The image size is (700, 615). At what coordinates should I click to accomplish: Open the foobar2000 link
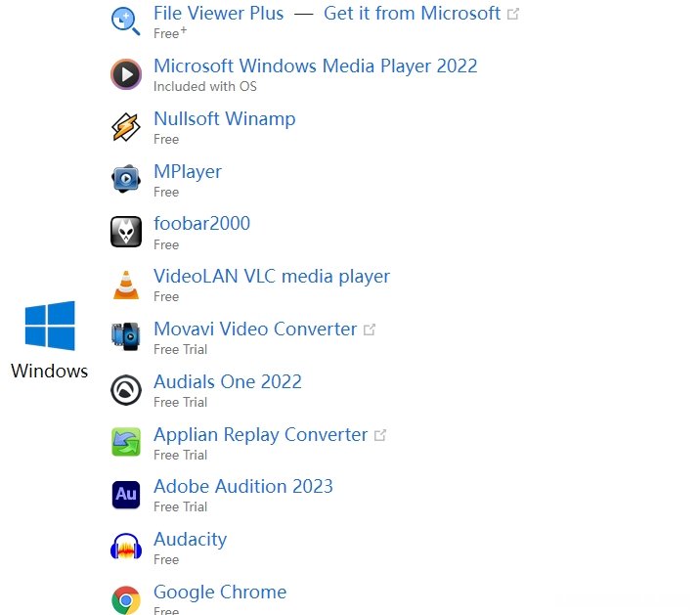tap(201, 223)
